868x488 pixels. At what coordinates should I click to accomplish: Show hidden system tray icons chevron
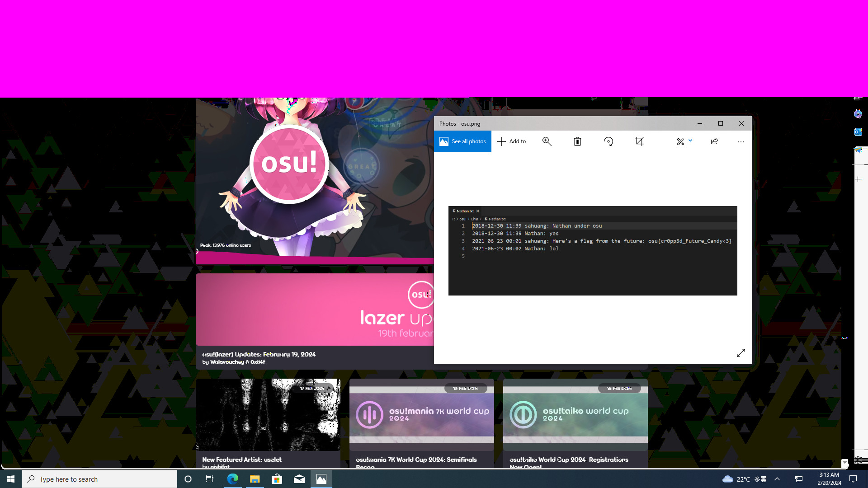coord(777,479)
